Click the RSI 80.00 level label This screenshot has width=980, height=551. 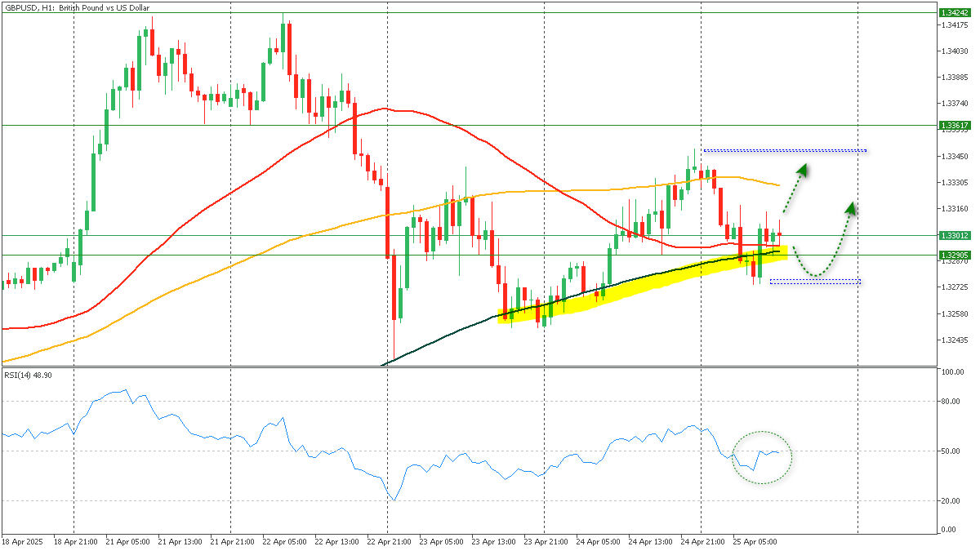click(x=951, y=401)
